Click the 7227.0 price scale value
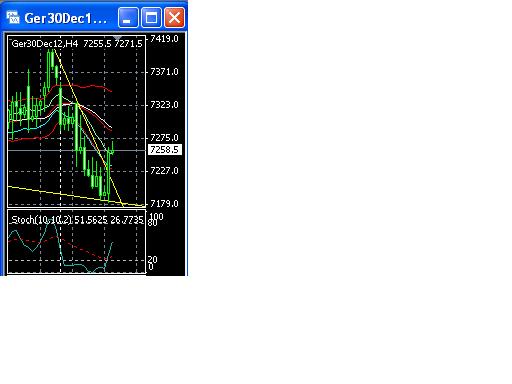 pyautogui.click(x=164, y=171)
